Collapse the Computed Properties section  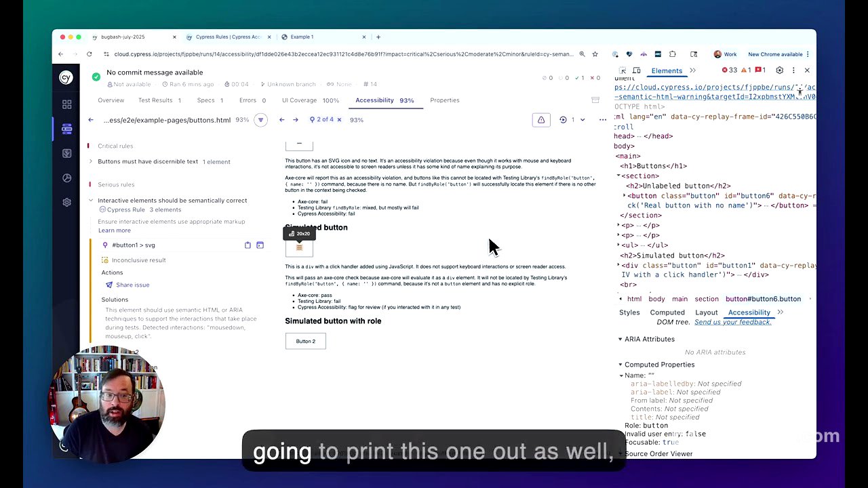click(620, 365)
